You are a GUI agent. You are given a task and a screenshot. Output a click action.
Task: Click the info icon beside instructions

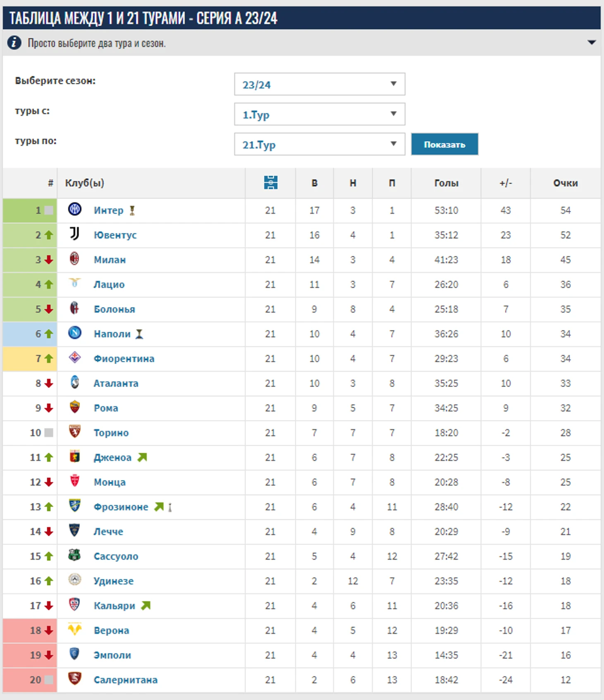click(14, 42)
